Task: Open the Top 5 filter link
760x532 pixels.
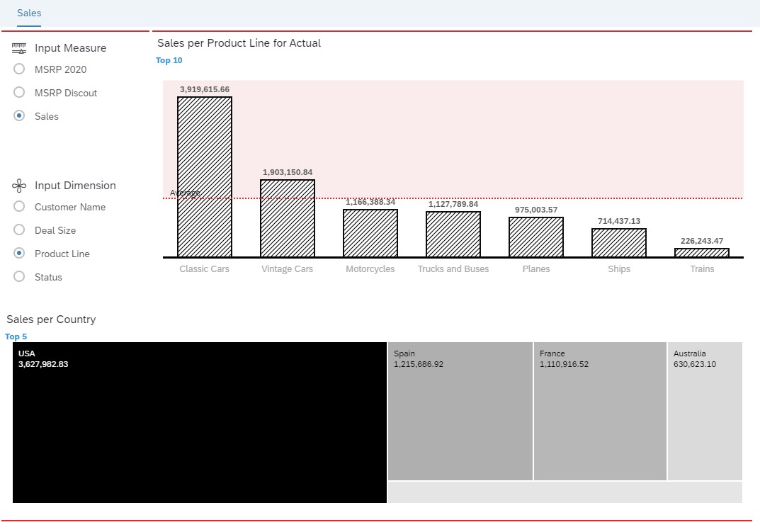Action: pos(15,336)
